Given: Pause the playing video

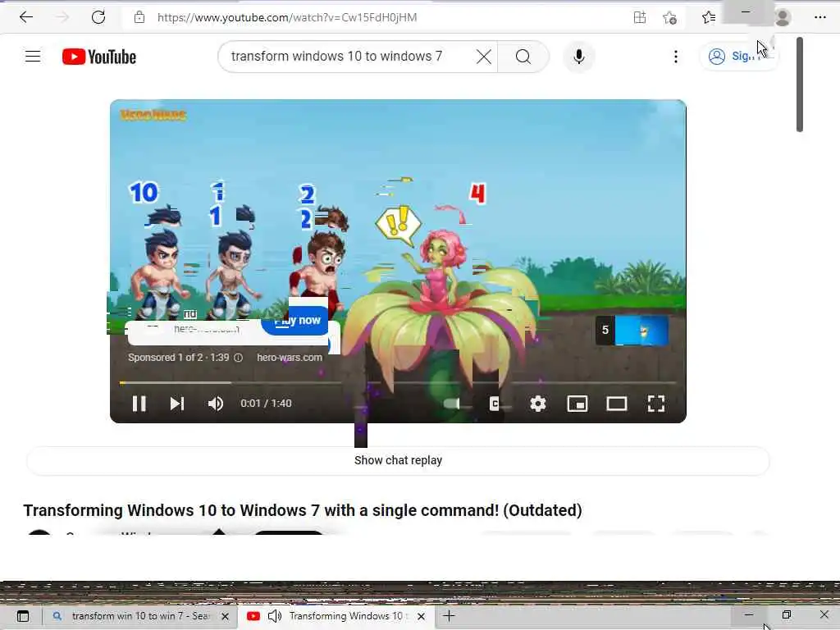Looking at the screenshot, I should (x=139, y=404).
